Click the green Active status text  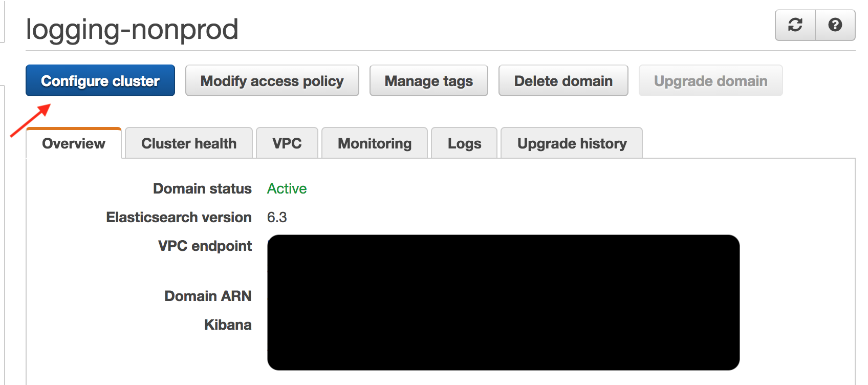pos(287,188)
